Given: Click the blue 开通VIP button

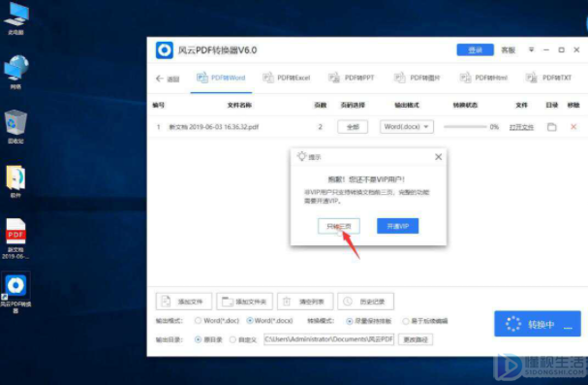Looking at the screenshot, I should click(397, 226).
